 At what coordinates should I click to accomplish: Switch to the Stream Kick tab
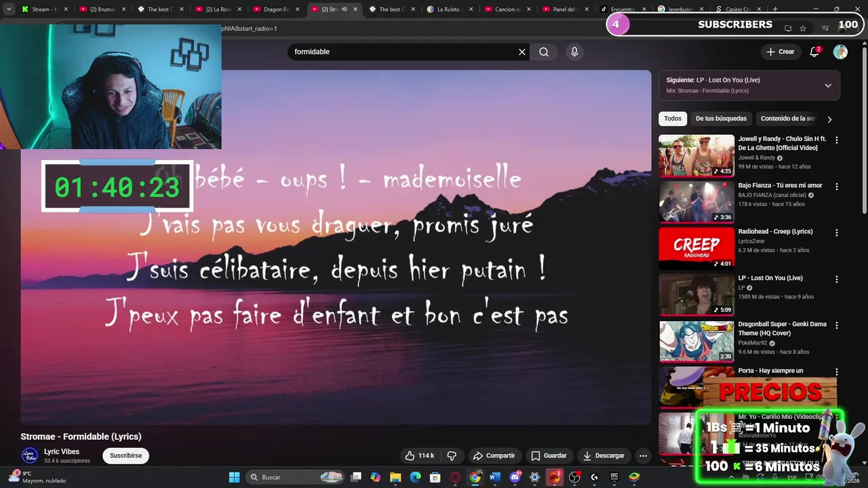[x=44, y=9]
